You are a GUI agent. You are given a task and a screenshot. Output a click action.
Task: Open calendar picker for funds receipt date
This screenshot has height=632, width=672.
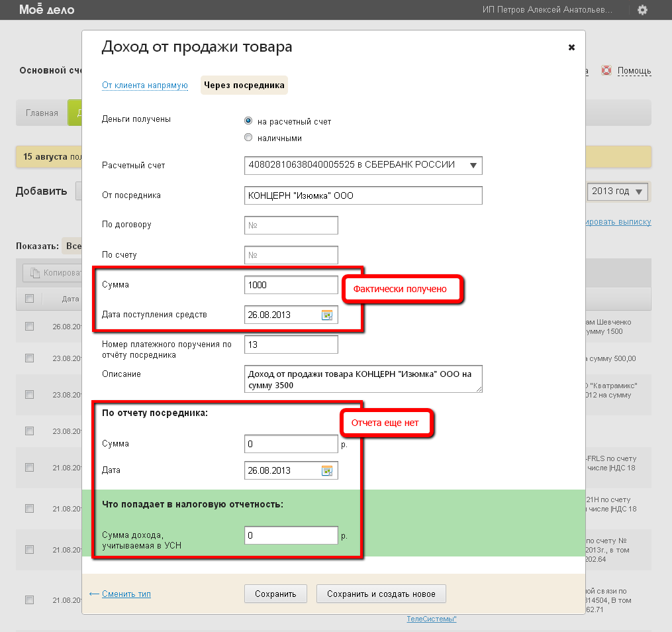coord(326,315)
